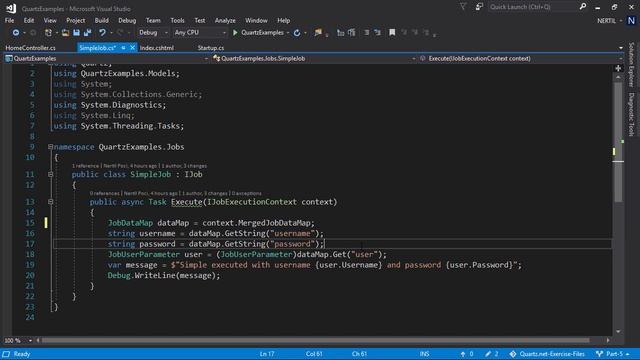The image size is (640, 360).
Task: Click the Execute method name on line 13
Action: 187,202
